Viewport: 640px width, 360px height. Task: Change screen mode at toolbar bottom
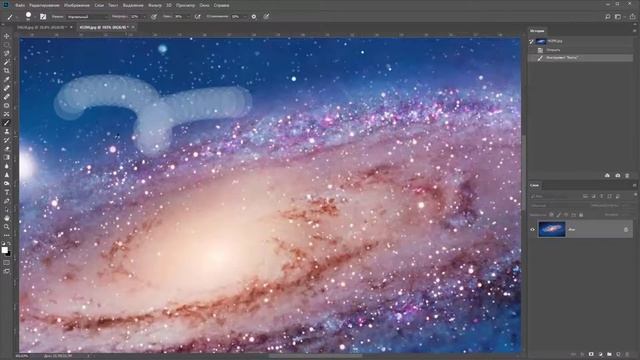tap(7, 271)
